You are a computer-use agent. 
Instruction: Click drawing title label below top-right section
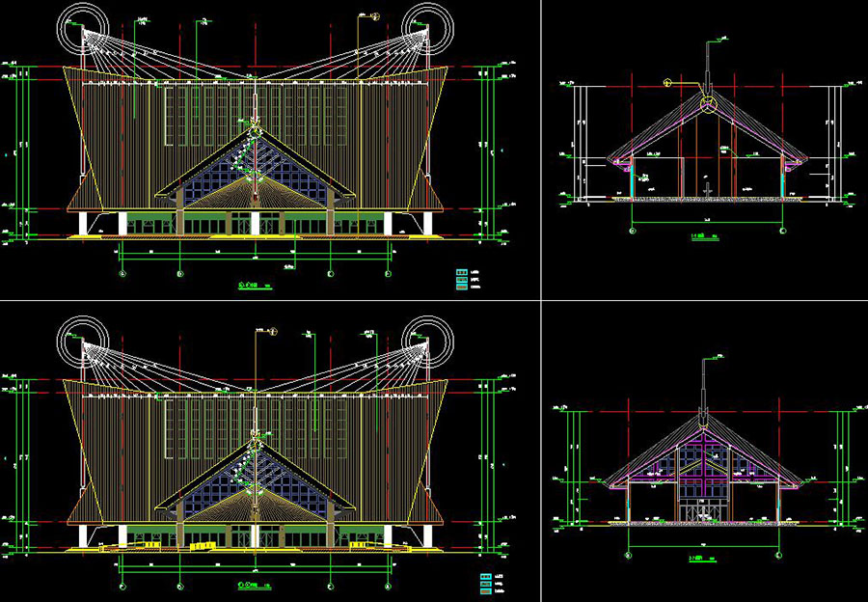coord(701,237)
